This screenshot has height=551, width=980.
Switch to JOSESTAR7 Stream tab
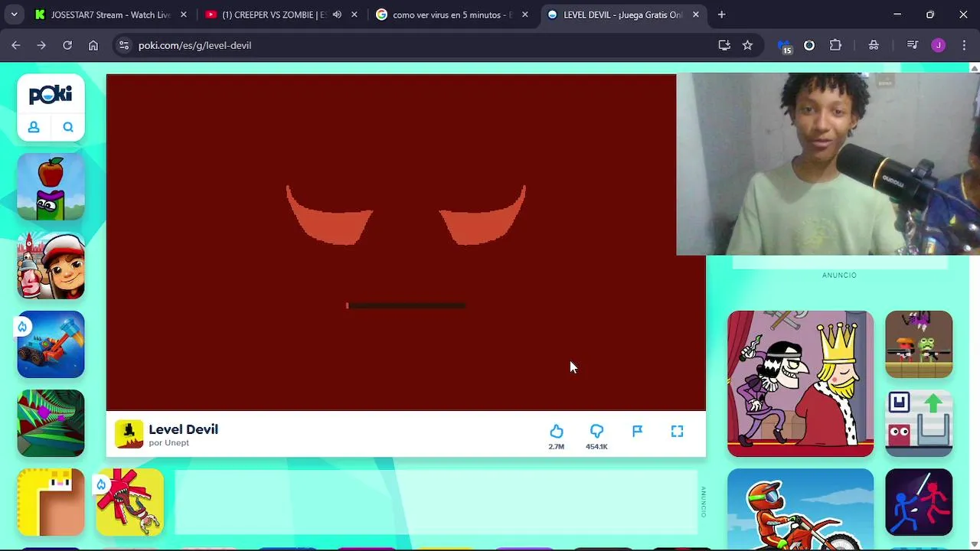[109, 15]
